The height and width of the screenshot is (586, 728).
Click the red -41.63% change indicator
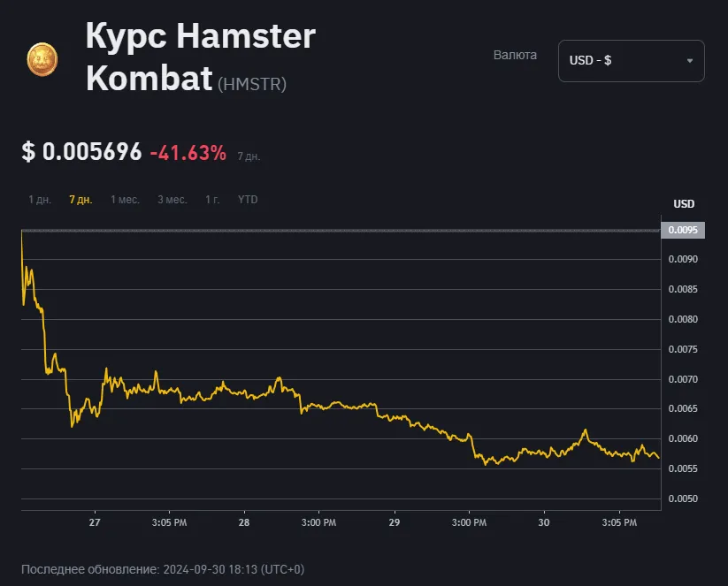tap(188, 153)
